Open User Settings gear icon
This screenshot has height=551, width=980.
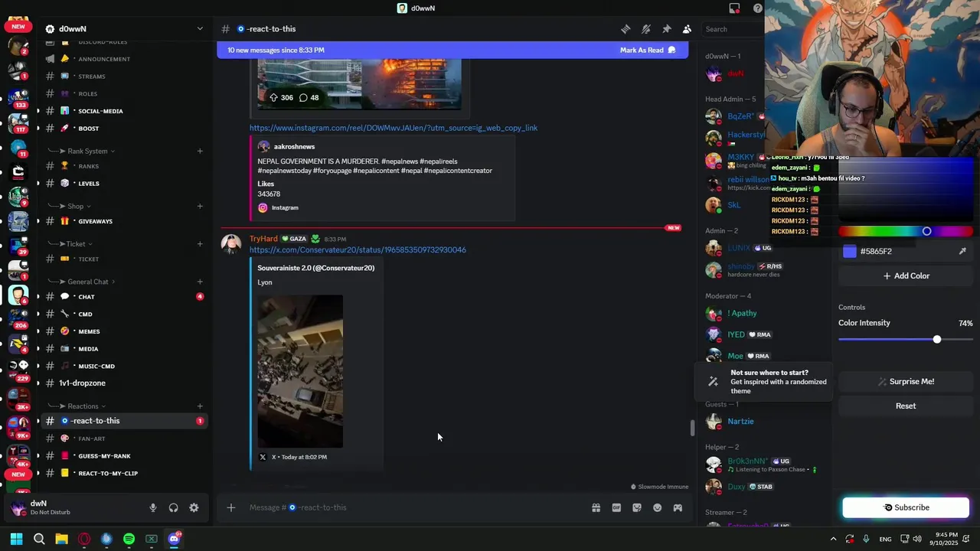click(194, 507)
